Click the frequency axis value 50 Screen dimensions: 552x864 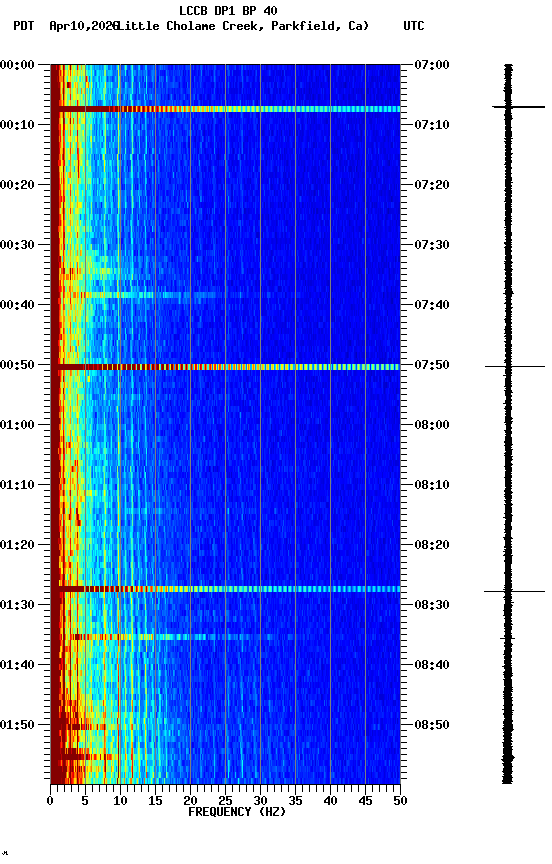(400, 801)
